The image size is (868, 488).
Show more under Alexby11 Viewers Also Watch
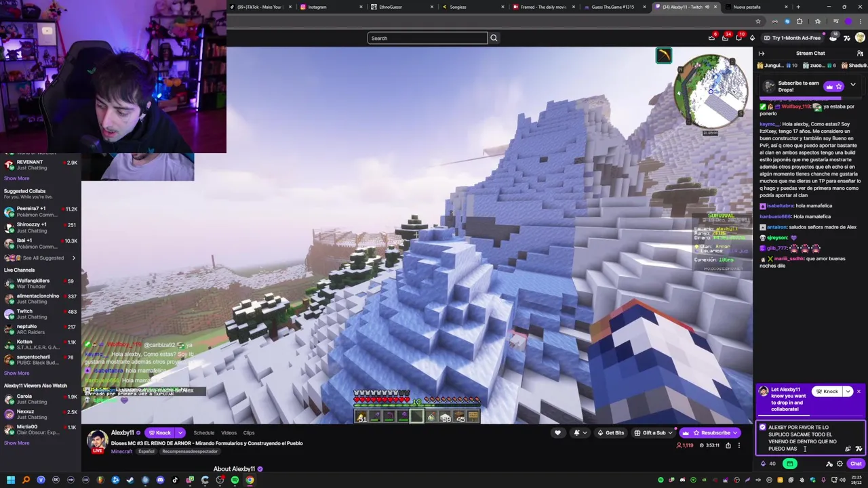click(x=17, y=443)
